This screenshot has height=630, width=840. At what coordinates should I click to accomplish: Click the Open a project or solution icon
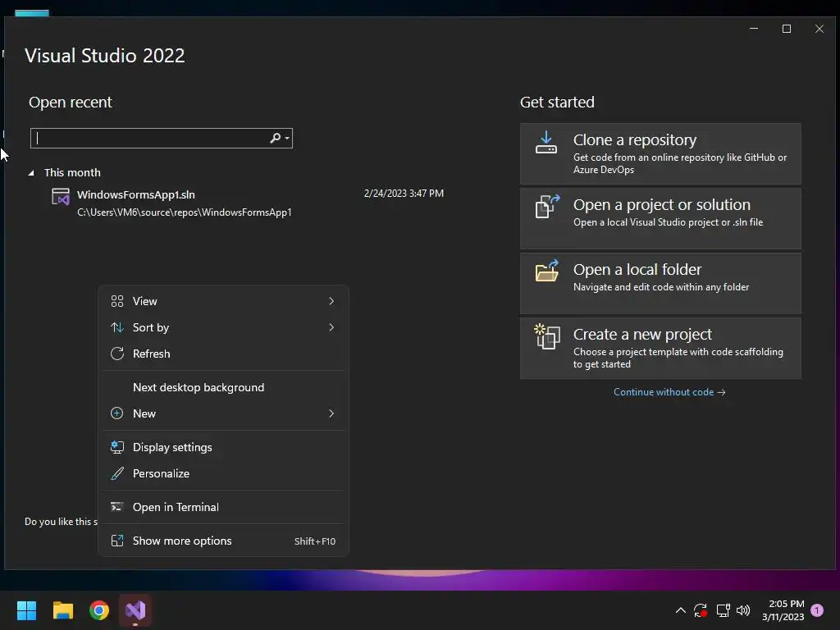(547, 206)
